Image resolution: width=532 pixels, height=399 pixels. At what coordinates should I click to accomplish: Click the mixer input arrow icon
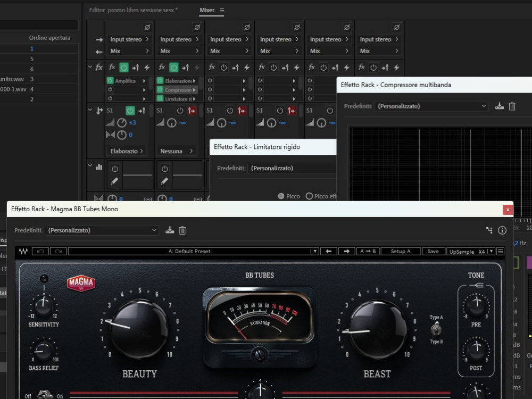coord(99,40)
